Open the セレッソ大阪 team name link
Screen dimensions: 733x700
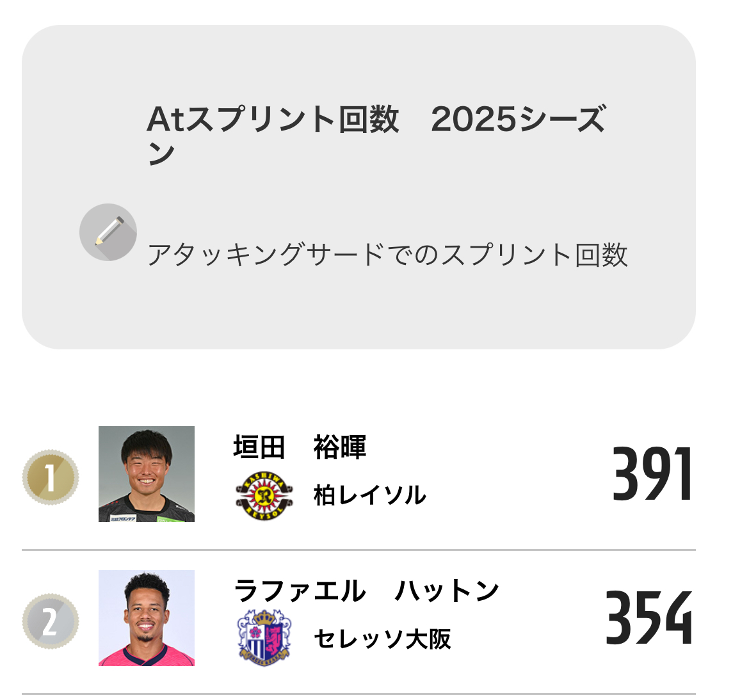(382, 639)
